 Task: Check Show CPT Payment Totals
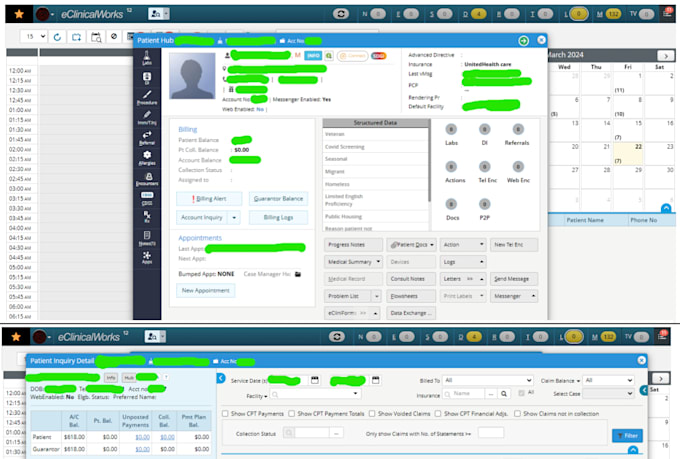[291, 413]
